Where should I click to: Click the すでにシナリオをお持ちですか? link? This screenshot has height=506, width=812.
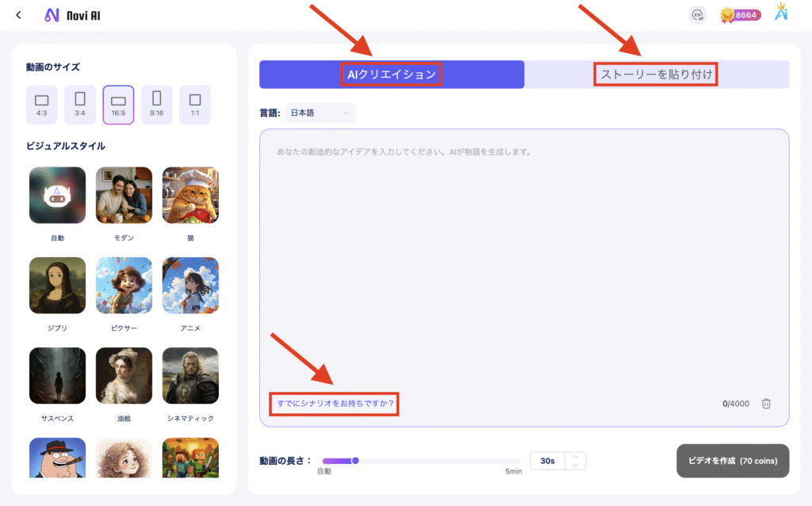pyautogui.click(x=334, y=404)
